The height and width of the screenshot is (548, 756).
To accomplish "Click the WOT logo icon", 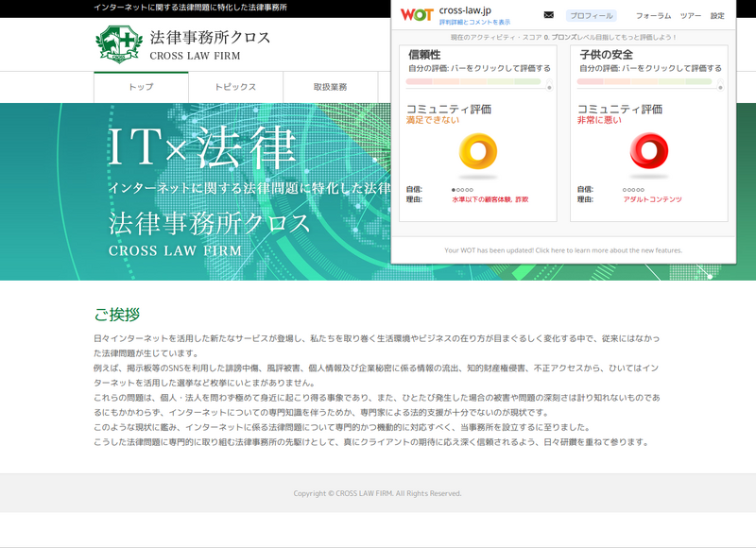I will coord(417,15).
